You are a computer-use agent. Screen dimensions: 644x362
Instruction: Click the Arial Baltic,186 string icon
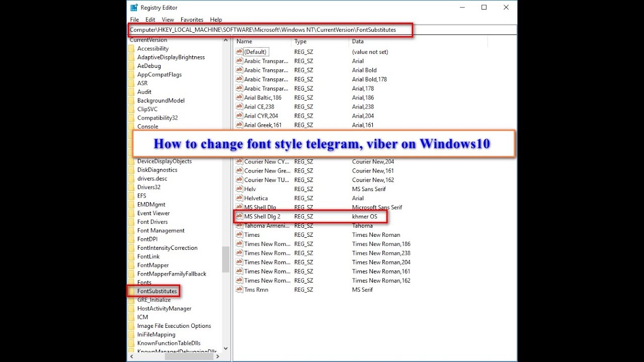point(239,98)
